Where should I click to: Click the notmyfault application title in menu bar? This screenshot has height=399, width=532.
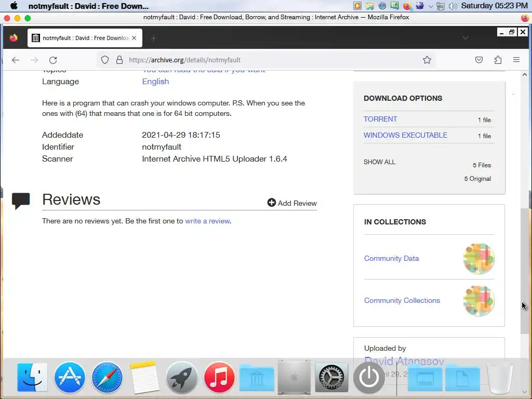pos(88,6)
